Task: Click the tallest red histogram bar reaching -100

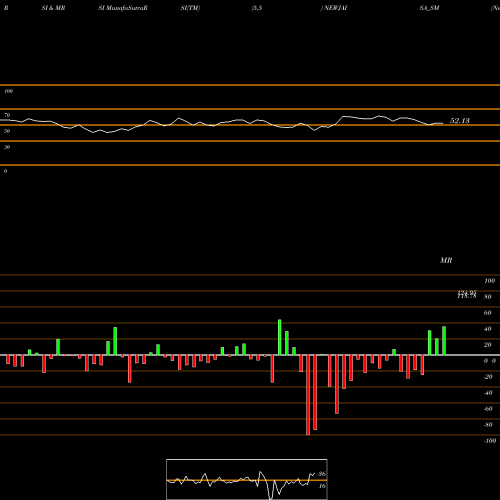Action: point(308,395)
